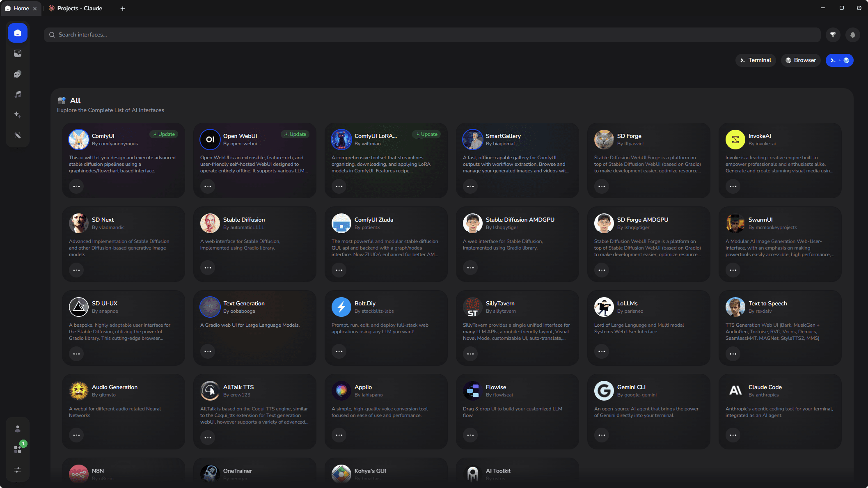The height and width of the screenshot is (488, 868).
Task: Open the Stable Diffusion three-dot menu
Action: point(208,268)
